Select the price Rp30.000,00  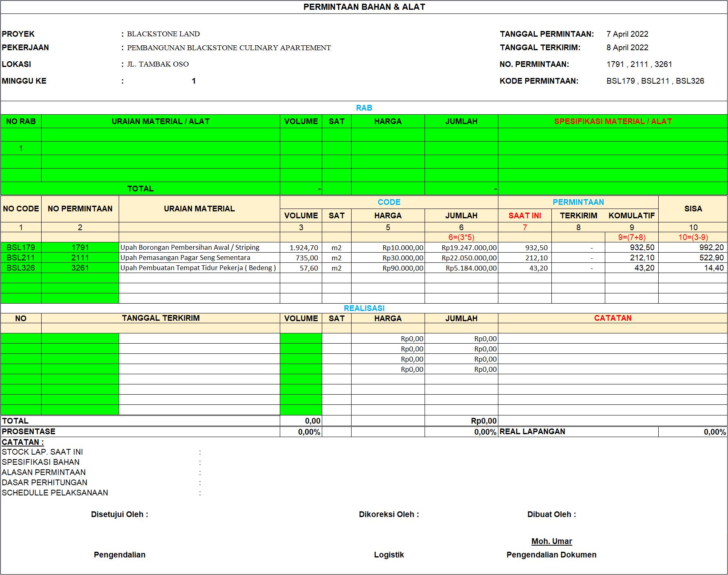[x=403, y=258]
